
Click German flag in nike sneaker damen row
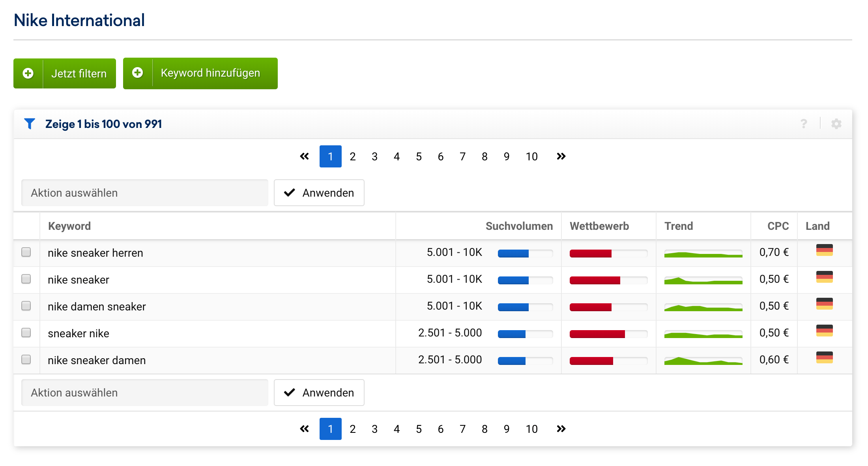click(824, 358)
